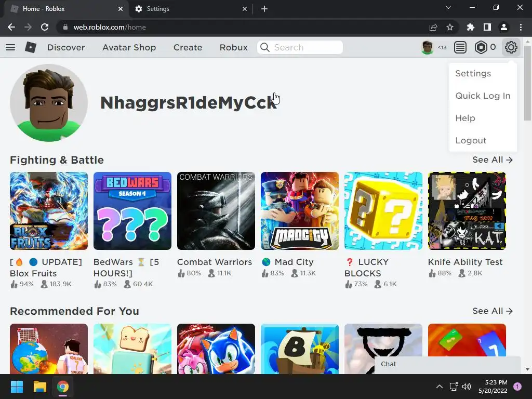Choose Quick Log In from the dropdown

point(483,96)
